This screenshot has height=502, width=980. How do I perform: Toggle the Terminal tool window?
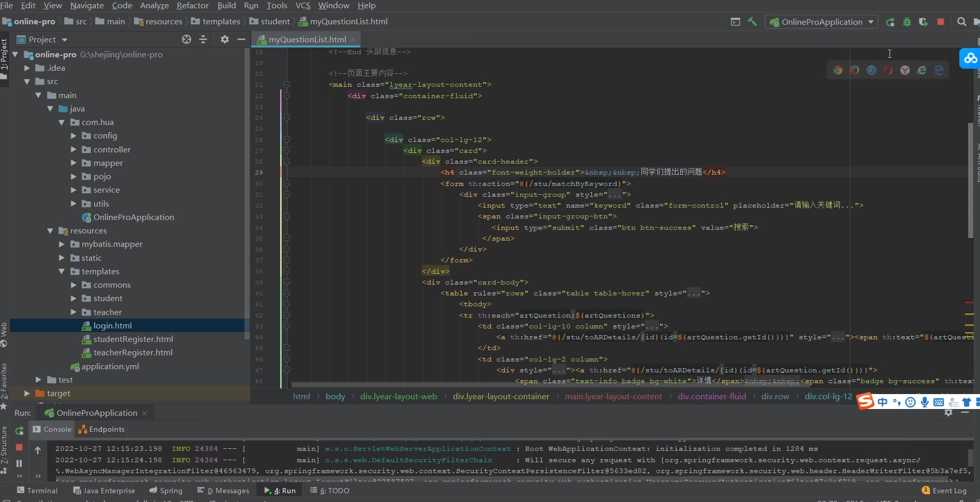(x=37, y=491)
